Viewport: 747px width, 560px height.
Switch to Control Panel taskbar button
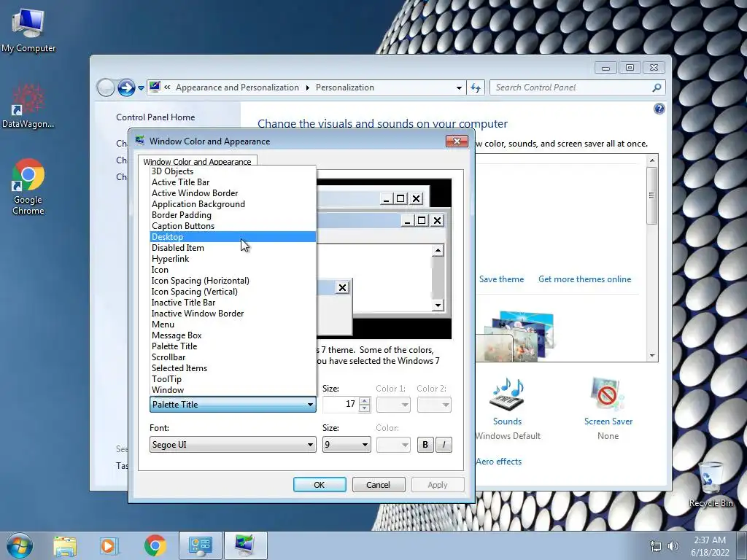tap(200, 545)
